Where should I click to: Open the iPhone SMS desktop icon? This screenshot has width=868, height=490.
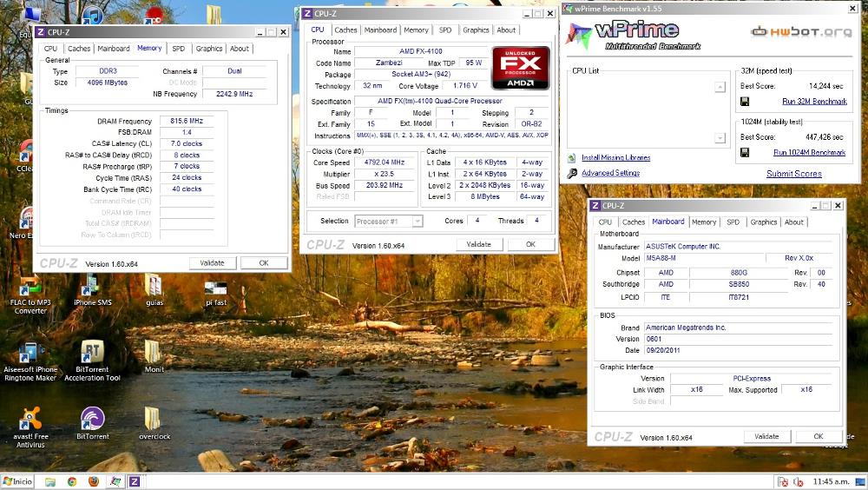[x=93, y=291]
